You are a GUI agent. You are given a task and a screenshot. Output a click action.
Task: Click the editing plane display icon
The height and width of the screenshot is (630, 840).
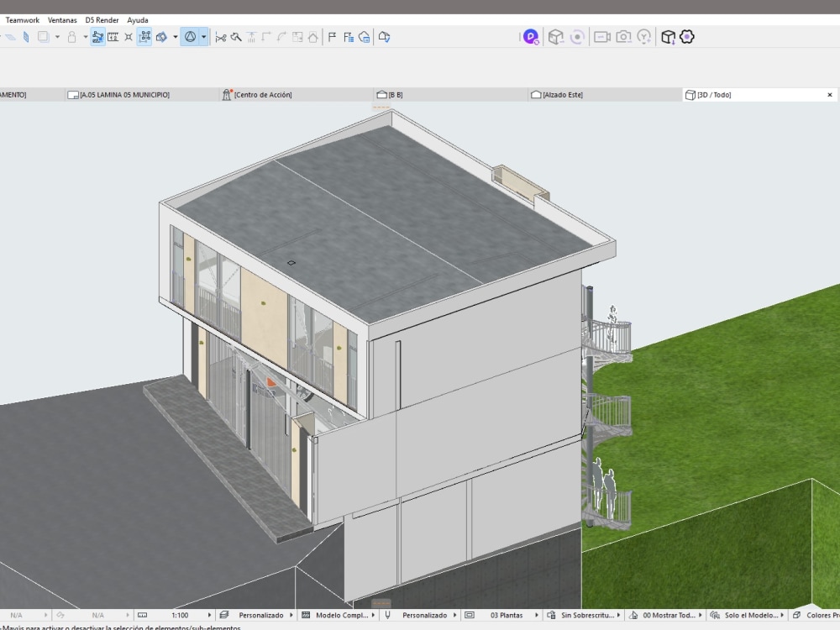coord(161,37)
